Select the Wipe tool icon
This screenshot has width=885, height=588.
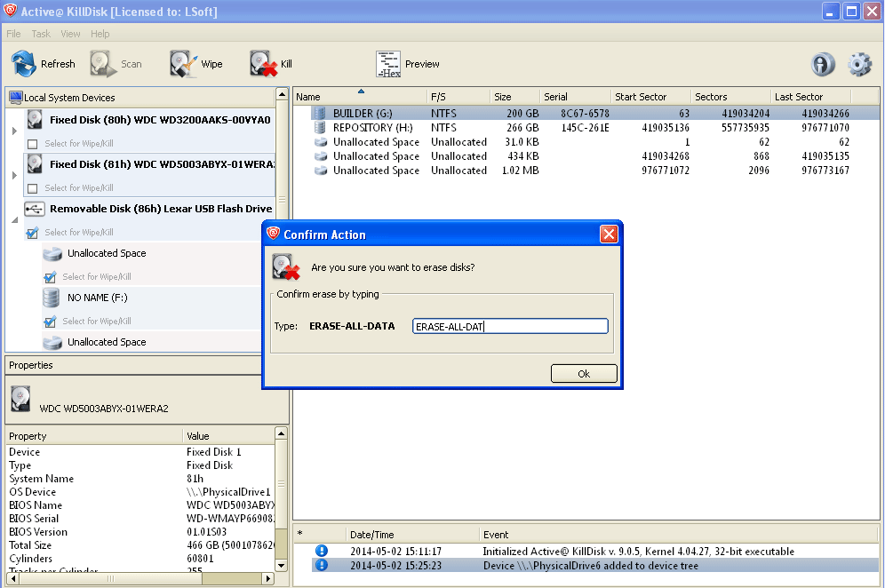coord(183,64)
